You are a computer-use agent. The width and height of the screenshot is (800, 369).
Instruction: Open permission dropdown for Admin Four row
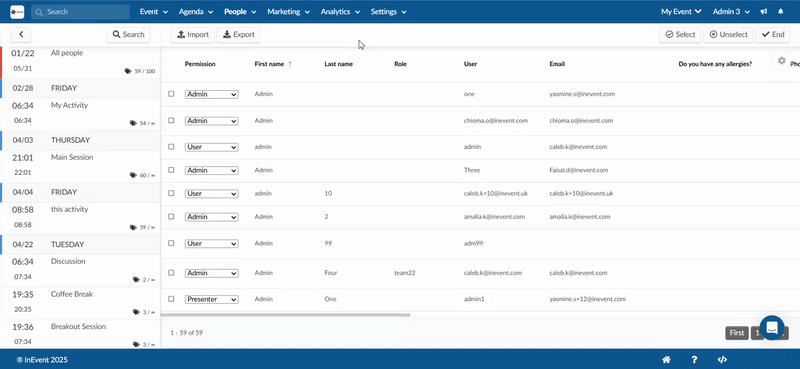click(x=211, y=273)
